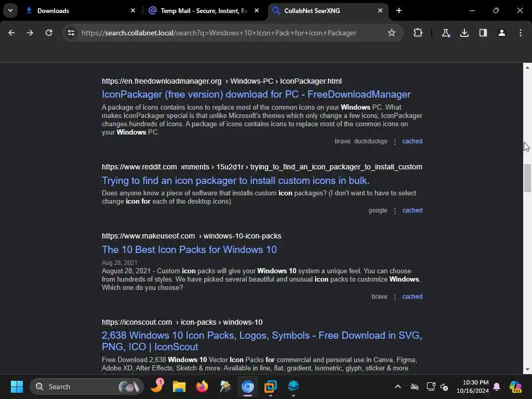Open the orange notification app in taskbar
Viewport: 532px width, 399px height.
[157, 386]
